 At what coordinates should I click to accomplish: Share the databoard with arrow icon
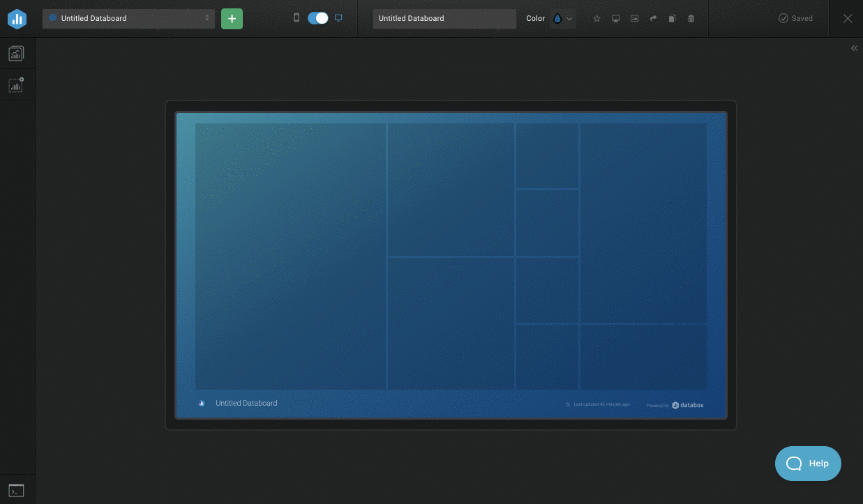point(653,19)
